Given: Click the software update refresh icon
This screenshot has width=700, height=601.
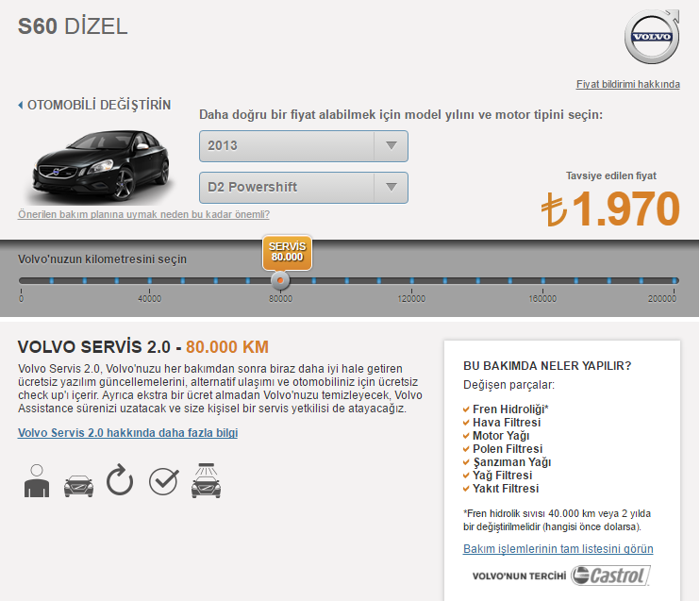Looking at the screenshot, I should pos(120,480).
